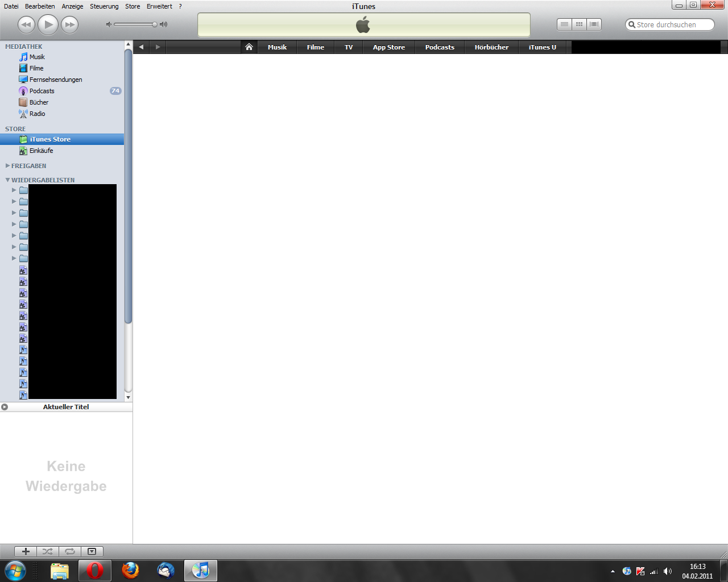Screen dimensions: 728x582
Task: Click the arrow icon beside Aktueller Titel
Action: (5, 407)
